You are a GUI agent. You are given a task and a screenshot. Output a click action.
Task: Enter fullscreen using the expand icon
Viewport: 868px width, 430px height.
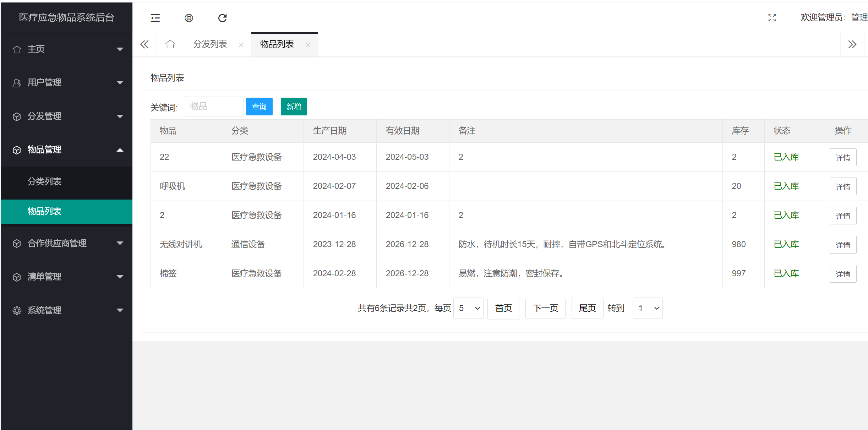pos(772,18)
